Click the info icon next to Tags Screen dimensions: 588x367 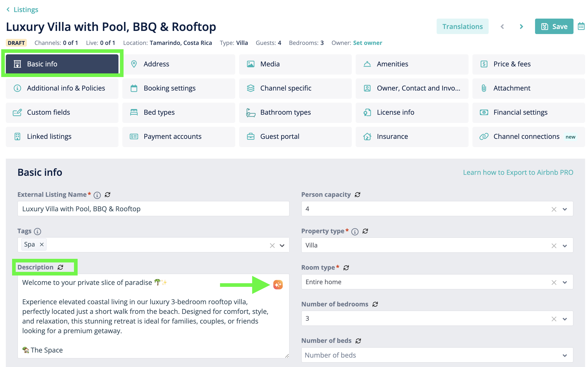pos(37,231)
